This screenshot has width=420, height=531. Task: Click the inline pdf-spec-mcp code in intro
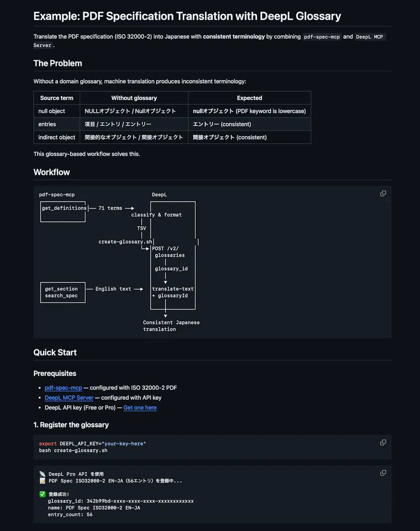pos(322,37)
